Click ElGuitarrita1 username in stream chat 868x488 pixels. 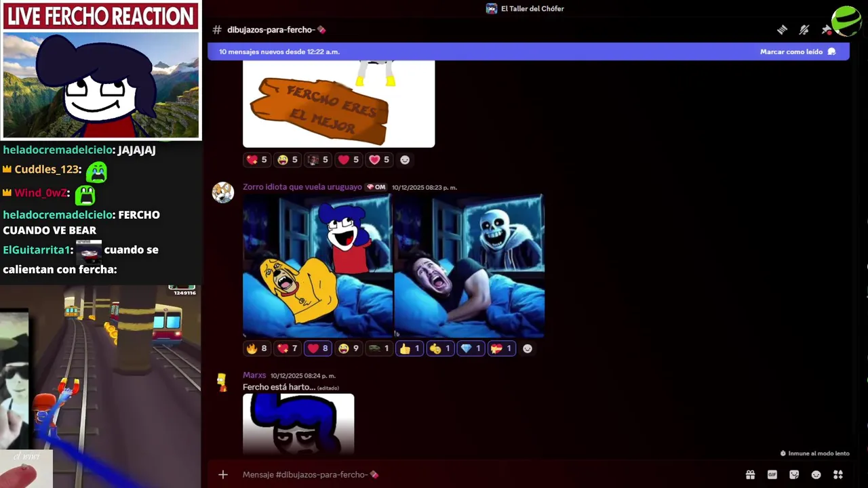pyautogui.click(x=37, y=250)
